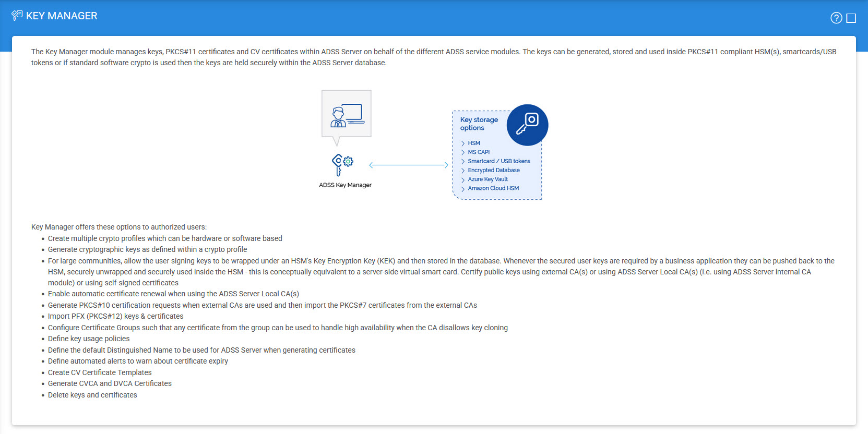Click the square icon beside help

[x=851, y=18]
